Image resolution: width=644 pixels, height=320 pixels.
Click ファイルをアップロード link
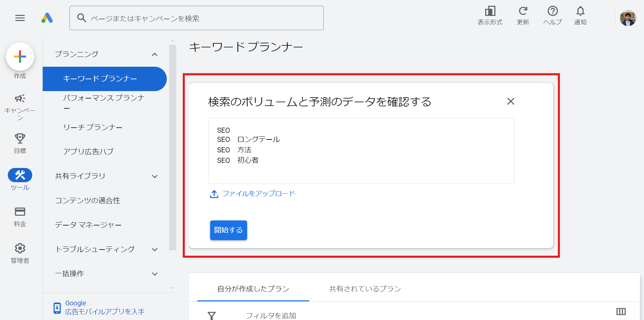pyautogui.click(x=259, y=194)
